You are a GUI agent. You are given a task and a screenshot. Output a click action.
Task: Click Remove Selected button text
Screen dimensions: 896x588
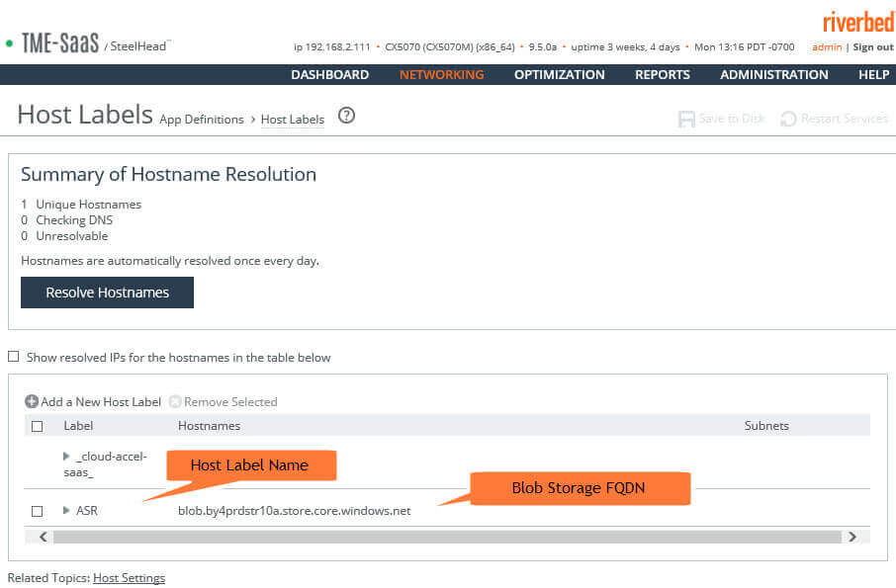point(230,402)
